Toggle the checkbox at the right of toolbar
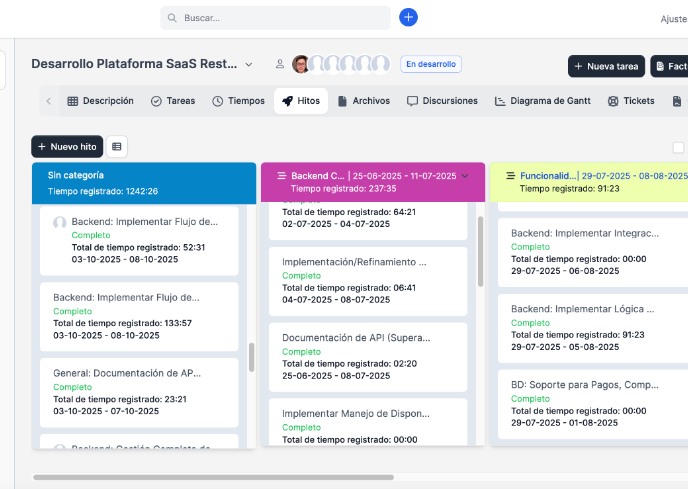Viewport: 688px width, 489px height. 679,147
